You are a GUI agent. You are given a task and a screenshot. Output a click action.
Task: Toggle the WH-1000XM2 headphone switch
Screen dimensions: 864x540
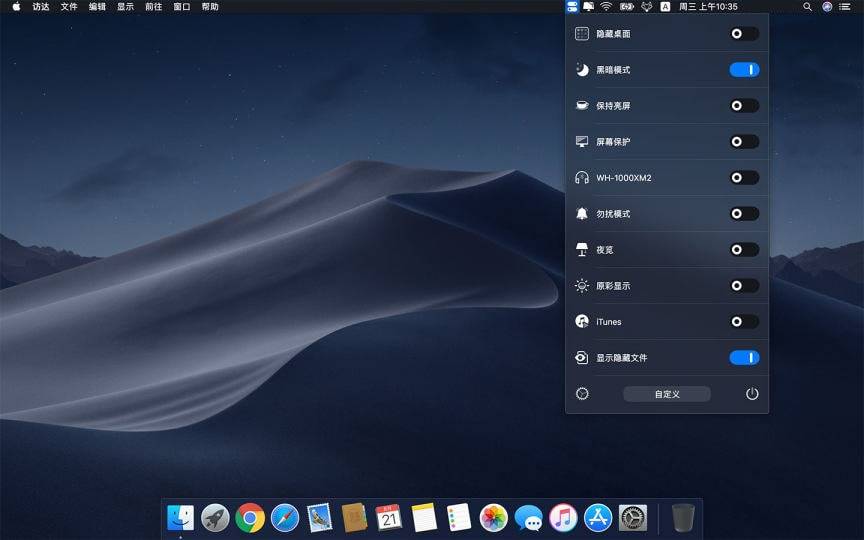(x=744, y=178)
